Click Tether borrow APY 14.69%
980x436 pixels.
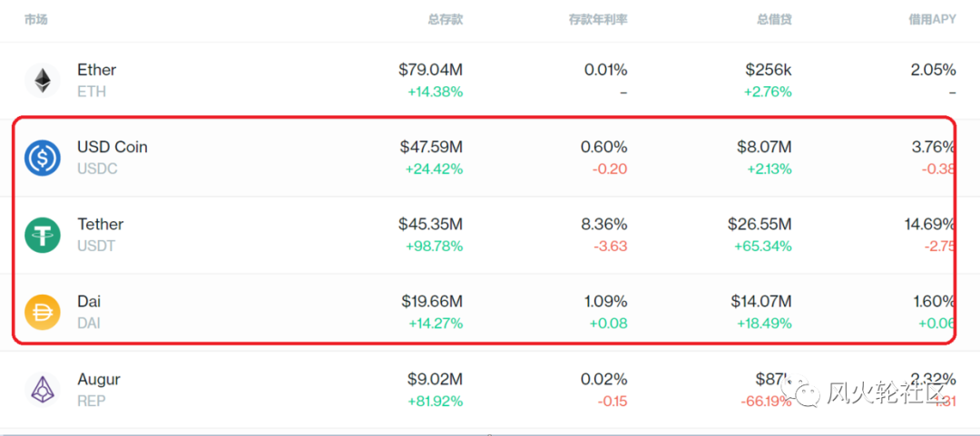(x=930, y=224)
